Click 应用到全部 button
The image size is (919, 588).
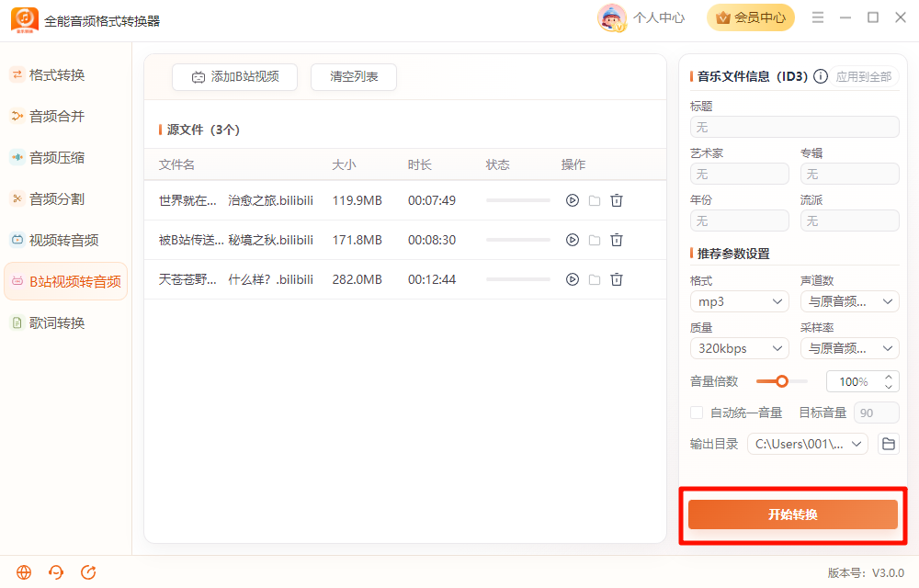pyautogui.click(x=863, y=76)
